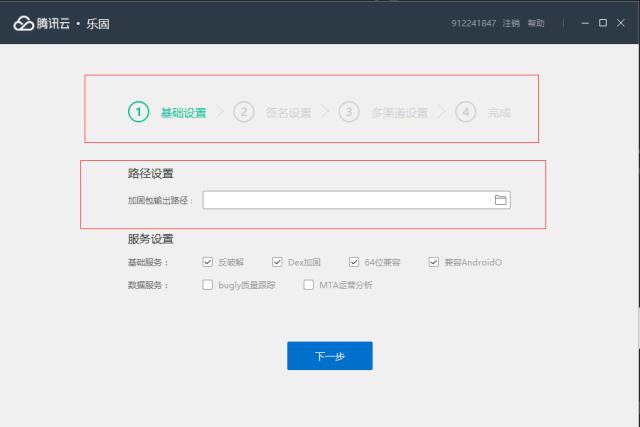Click the 数据服务 label
This screenshot has height=427, width=640.
point(148,285)
